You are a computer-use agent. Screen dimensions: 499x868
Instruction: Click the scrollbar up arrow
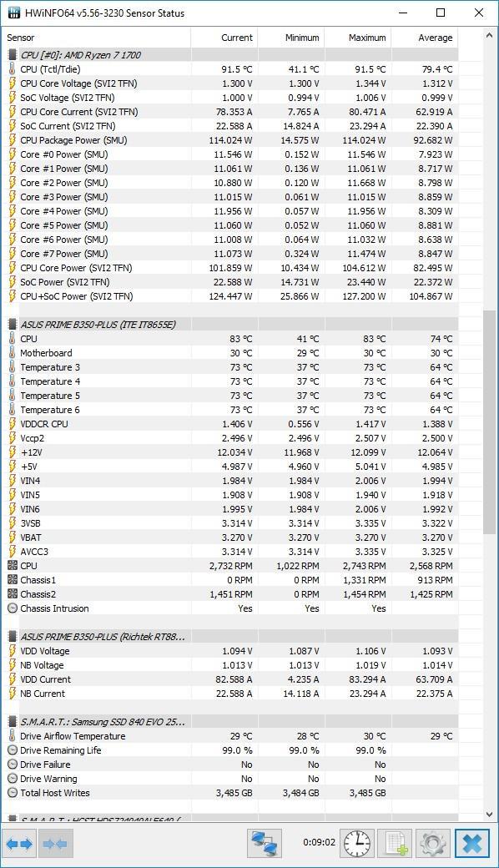[489, 36]
